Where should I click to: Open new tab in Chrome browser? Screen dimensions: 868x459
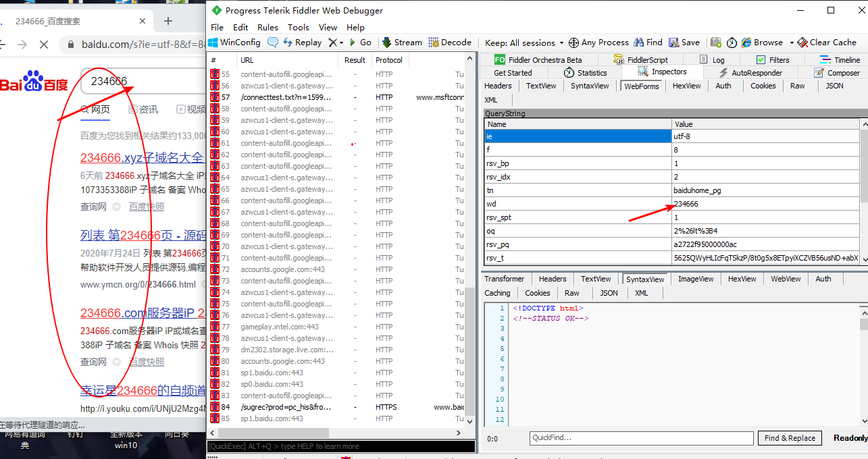168,21
